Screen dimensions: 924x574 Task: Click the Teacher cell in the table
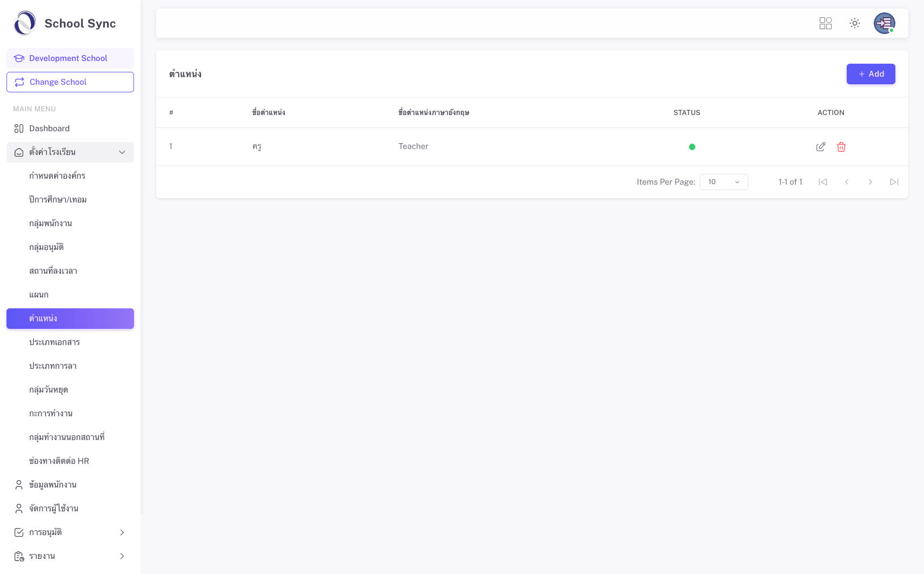[x=413, y=146]
